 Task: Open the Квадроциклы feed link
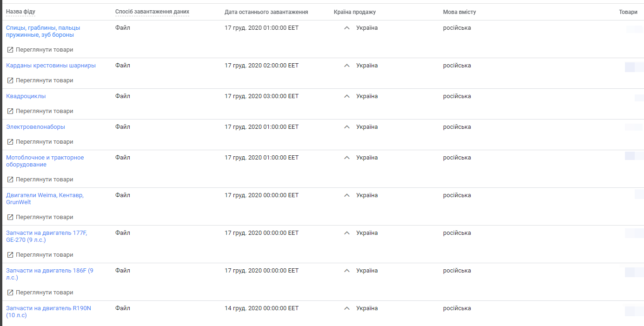point(26,96)
